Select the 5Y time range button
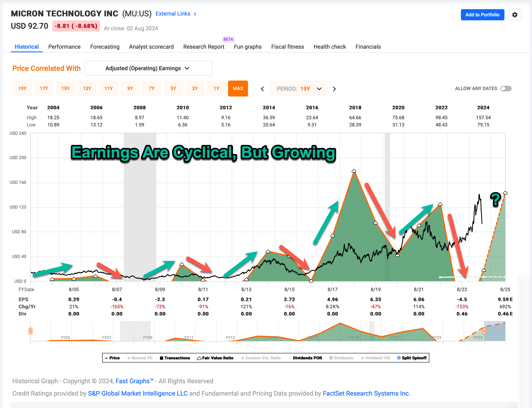This screenshot has width=532, height=408. click(x=173, y=89)
